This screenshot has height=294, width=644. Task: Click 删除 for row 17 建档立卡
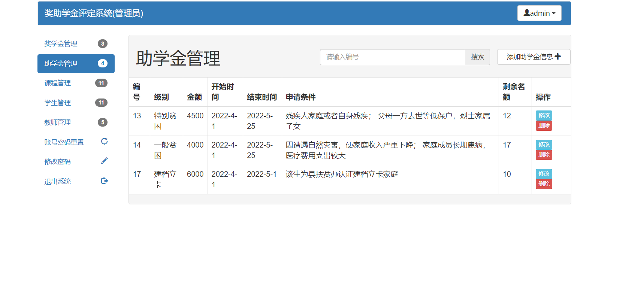[544, 184]
